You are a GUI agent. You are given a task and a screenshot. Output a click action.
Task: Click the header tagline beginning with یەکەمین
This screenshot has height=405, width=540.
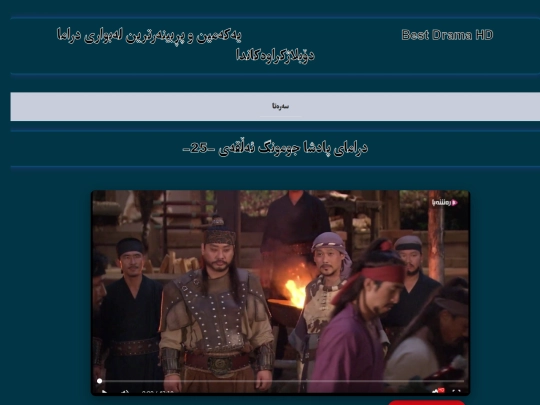185,45
